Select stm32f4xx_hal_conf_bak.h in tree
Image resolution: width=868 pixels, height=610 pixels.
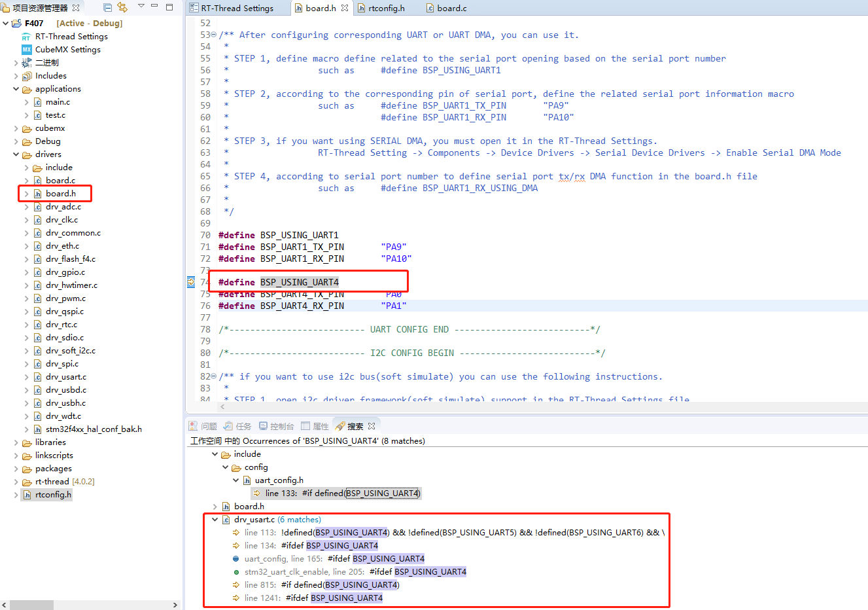(x=94, y=429)
